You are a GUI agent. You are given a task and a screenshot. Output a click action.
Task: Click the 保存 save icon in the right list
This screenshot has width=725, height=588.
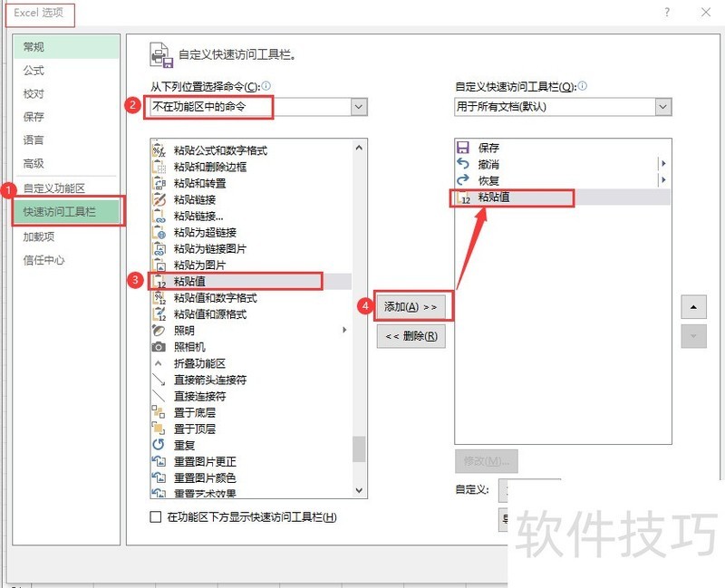[463, 148]
